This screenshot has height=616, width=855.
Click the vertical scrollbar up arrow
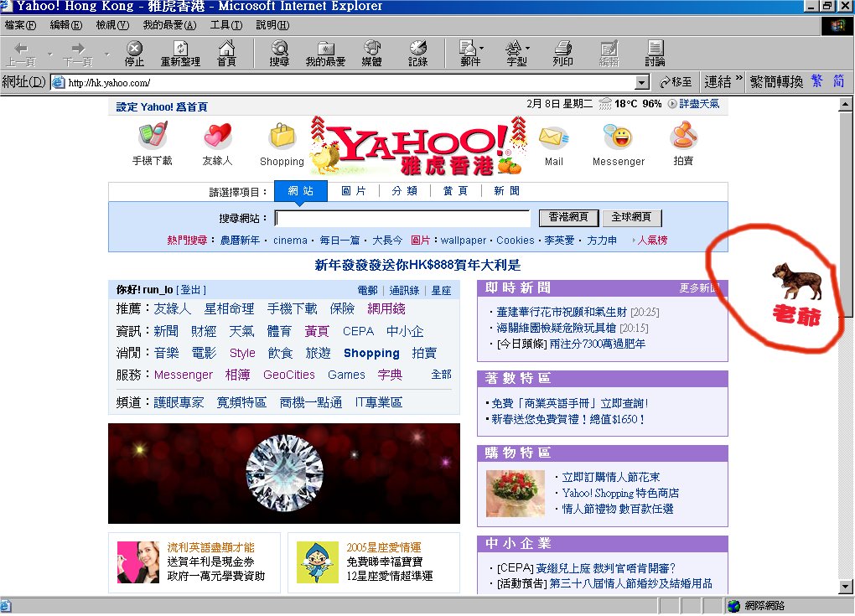pyautogui.click(x=846, y=104)
